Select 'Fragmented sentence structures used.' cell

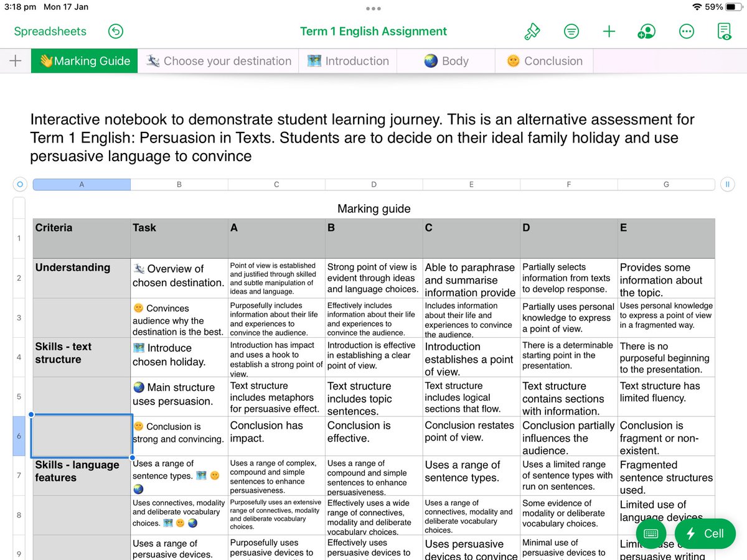(666, 476)
